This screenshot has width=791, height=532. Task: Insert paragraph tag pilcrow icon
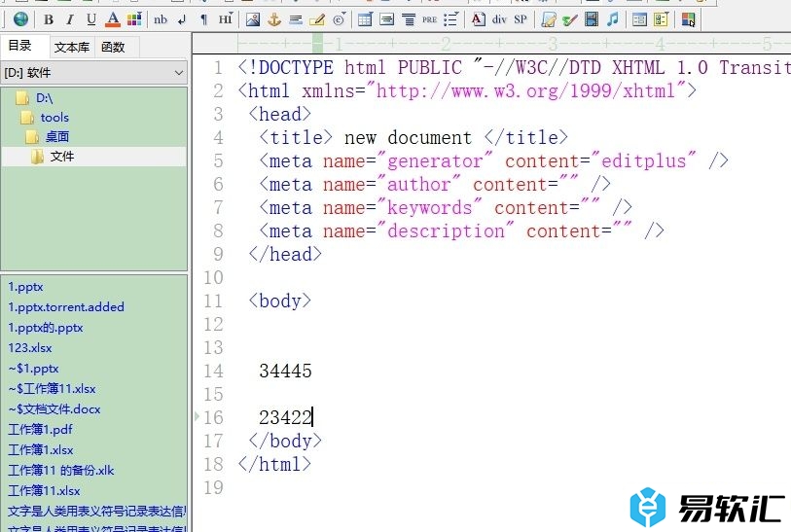(x=203, y=19)
